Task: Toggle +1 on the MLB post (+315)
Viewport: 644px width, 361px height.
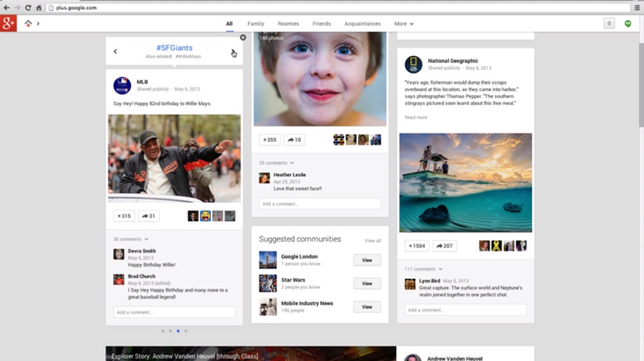Action: tap(124, 216)
